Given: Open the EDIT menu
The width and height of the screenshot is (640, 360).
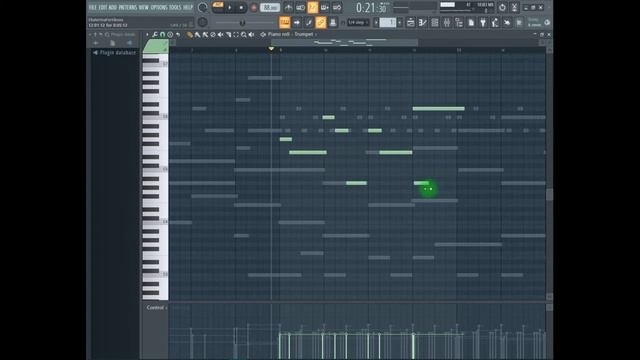Looking at the screenshot, I should coord(102,7).
